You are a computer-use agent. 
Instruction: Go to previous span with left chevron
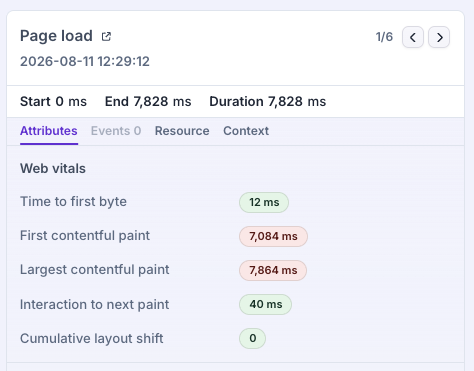click(x=413, y=37)
